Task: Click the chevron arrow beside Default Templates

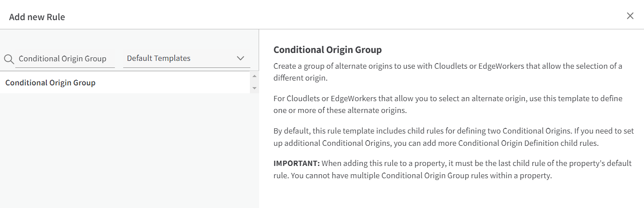Action: pos(240,58)
